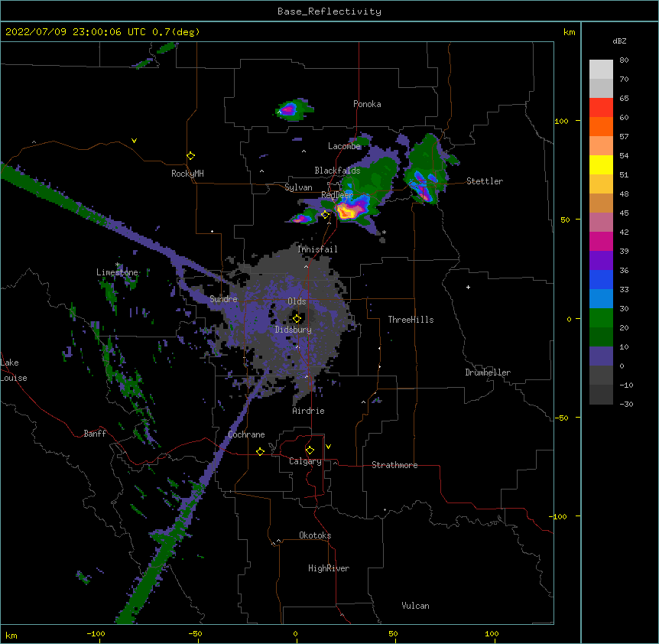The height and width of the screenshot is (644, 659).
Task: Click the Olds town label
Action: pyautogui.click(x=297, y=301)
